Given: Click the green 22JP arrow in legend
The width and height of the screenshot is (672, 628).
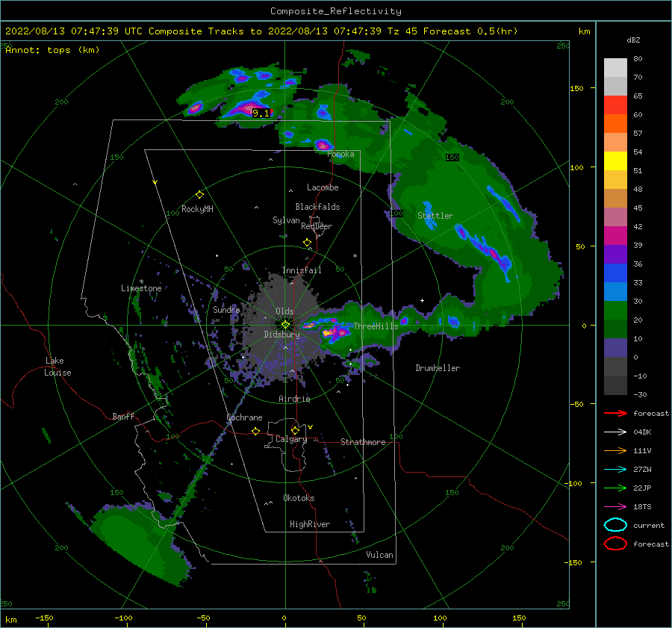Looking at the screenshot, I should [x=615, y=488].
